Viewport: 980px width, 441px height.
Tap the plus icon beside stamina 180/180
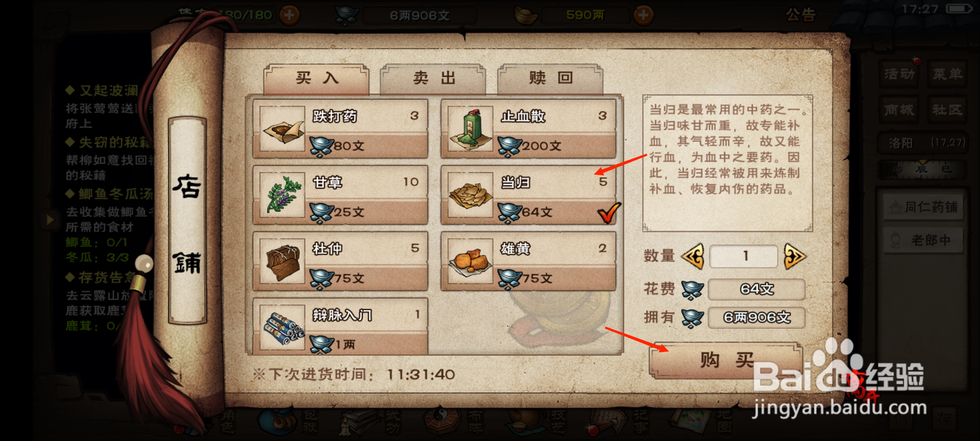coord(289,15)
